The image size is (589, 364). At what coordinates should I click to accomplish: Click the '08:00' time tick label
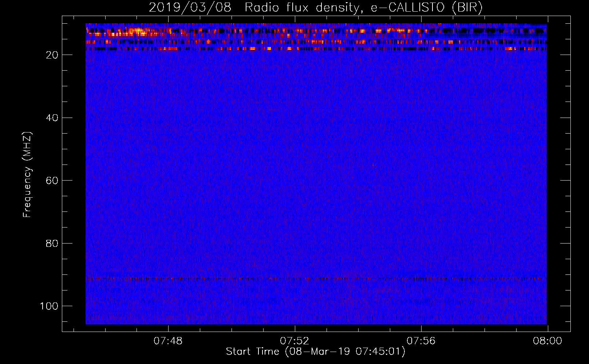click(x=548, y=341)
